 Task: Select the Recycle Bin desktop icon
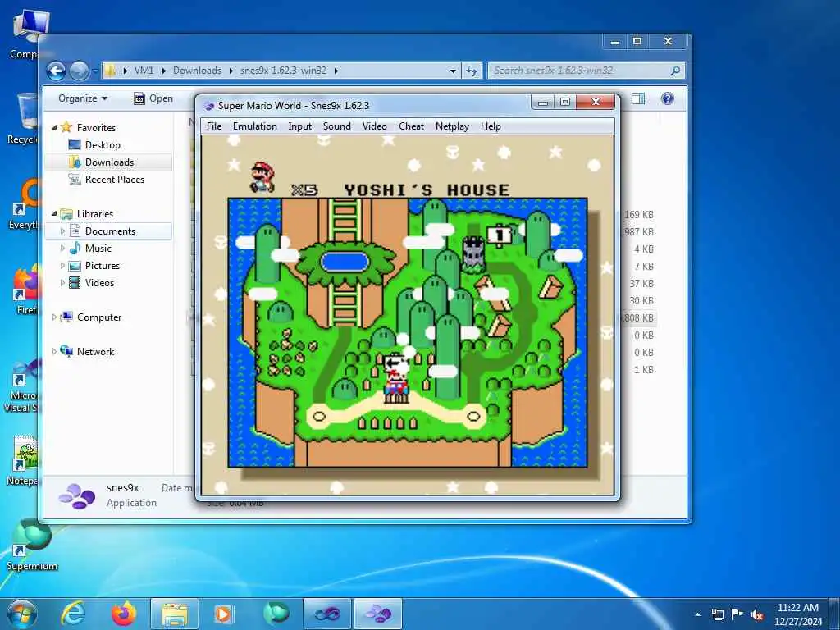[22, 119]
